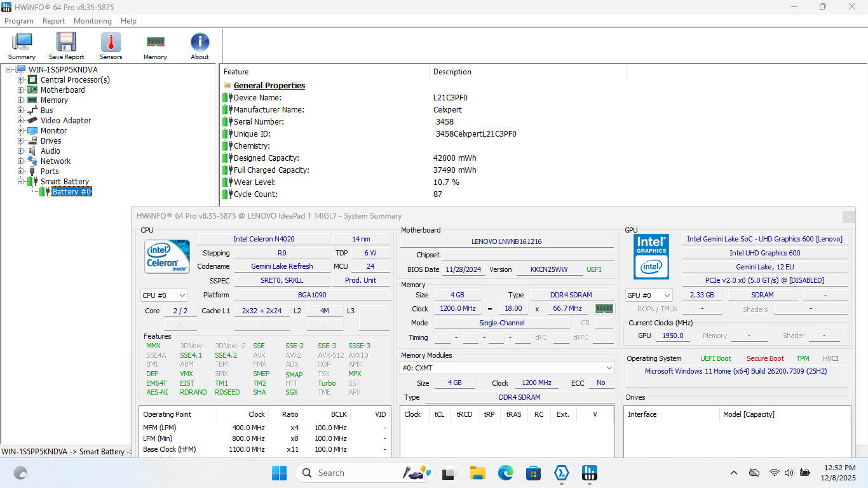Click the Memory toolbar icon
The width and height of the screenshot is (868, 488).
point(155,43)
